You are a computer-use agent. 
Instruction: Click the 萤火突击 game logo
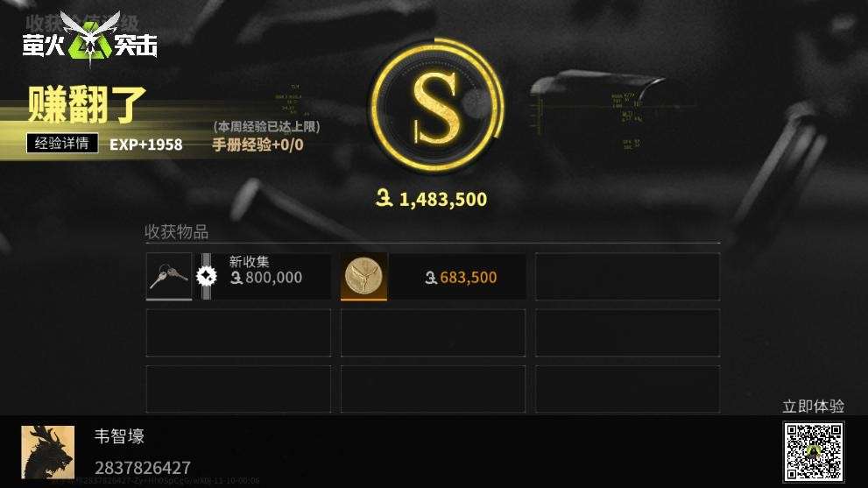89,39
